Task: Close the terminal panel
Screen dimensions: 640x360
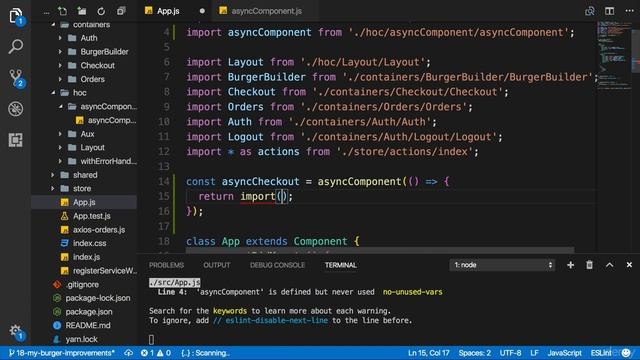Action: [629, 265]
